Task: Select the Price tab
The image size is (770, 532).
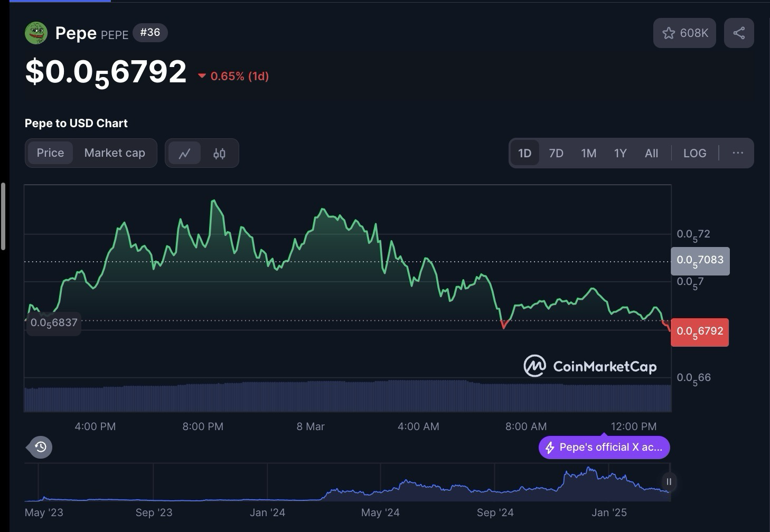Action: (x=50, y=153)
